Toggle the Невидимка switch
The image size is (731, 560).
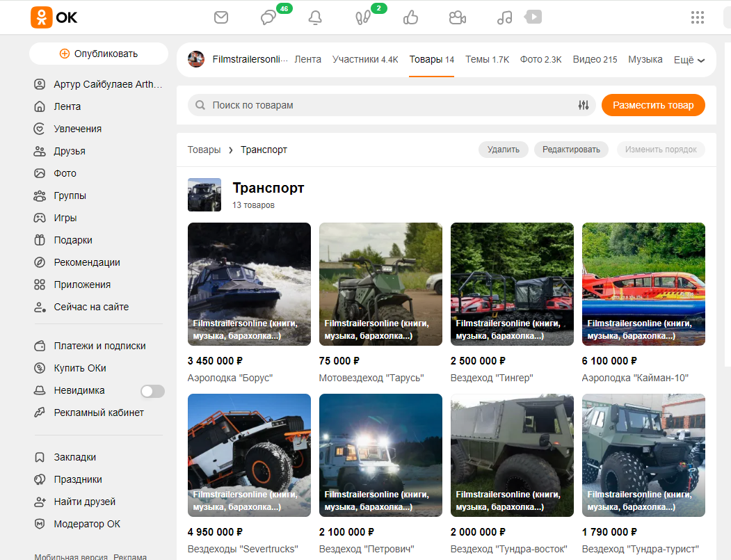153,391
